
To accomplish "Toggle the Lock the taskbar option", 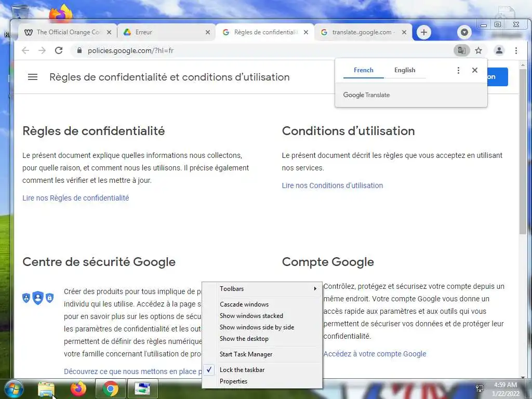I will tap(262, 370).
